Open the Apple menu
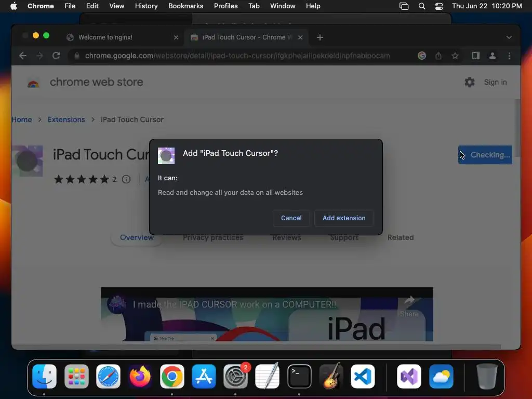Image resolution: width=532 pixels, height=399 pixels. click(14, 6)
